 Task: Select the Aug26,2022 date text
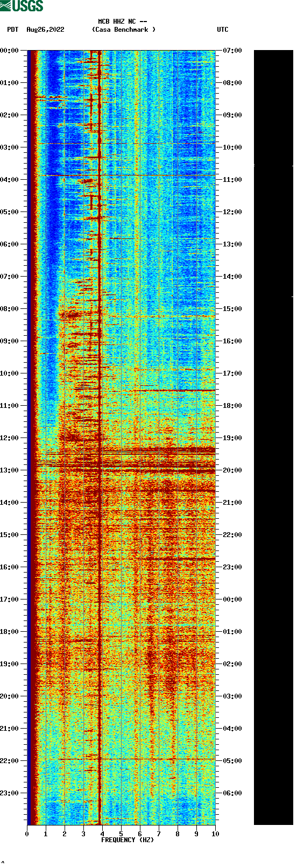tap(45, 30)
